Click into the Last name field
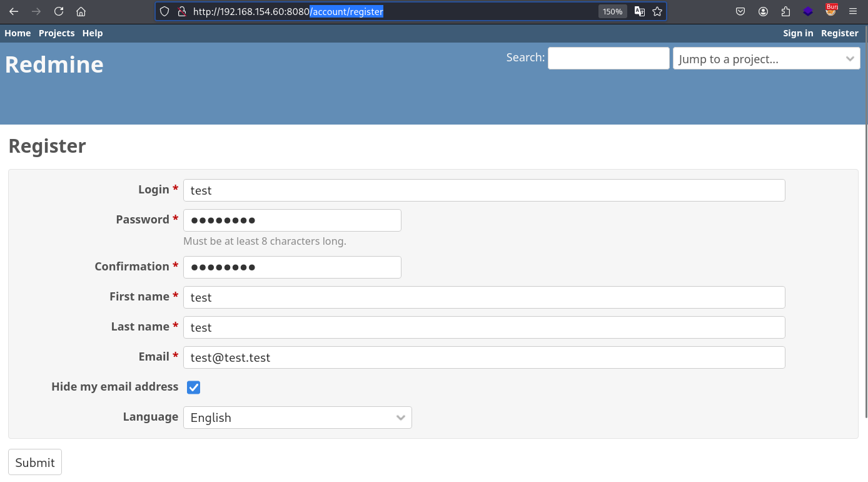This screenshot has width=868, height=482. point(484,327)
